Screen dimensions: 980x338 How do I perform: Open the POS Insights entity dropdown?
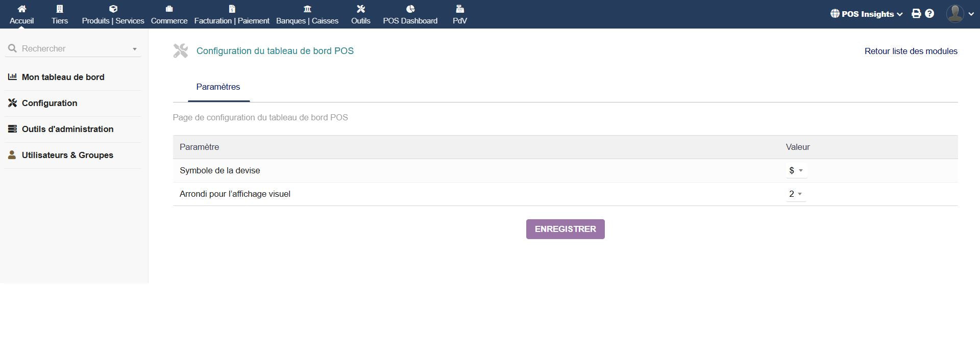[867, 14]
